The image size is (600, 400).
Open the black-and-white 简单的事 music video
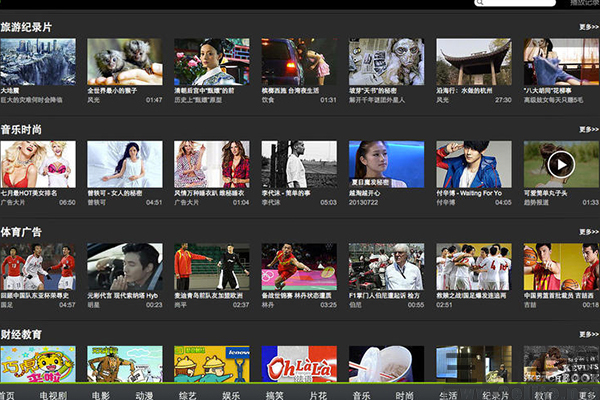(x=299, y=164)
